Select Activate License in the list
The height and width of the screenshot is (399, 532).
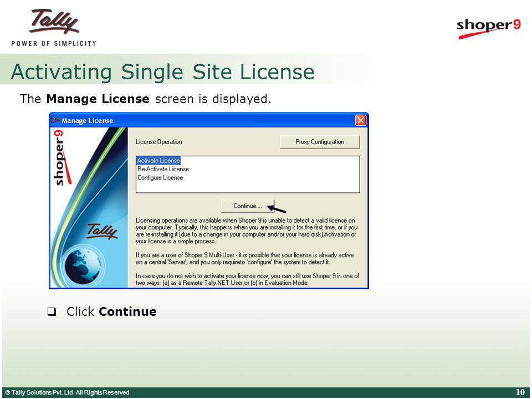pyautogui.click(x=158, y=161)
